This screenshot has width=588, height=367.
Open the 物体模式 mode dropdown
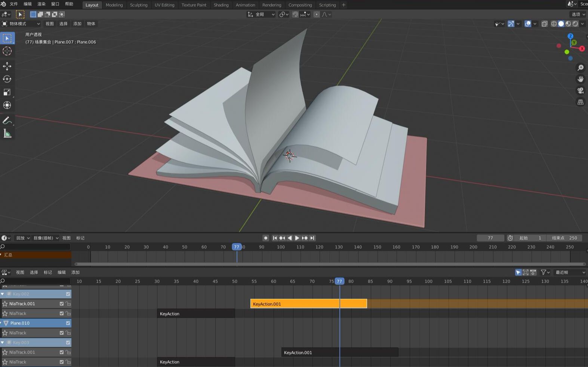tap(21, 24)
